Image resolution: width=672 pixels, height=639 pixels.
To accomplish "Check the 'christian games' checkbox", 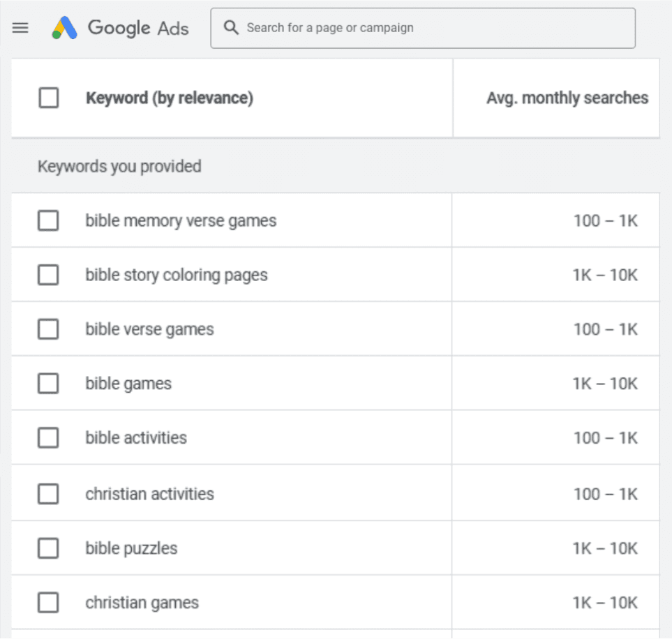I will 48,603.
